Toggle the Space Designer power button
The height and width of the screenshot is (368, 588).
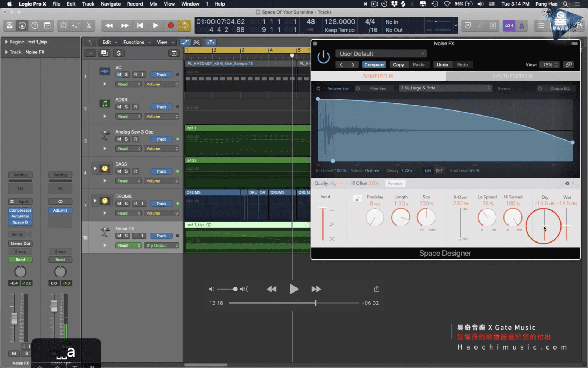pyautogui.click(x=323, y=57)
